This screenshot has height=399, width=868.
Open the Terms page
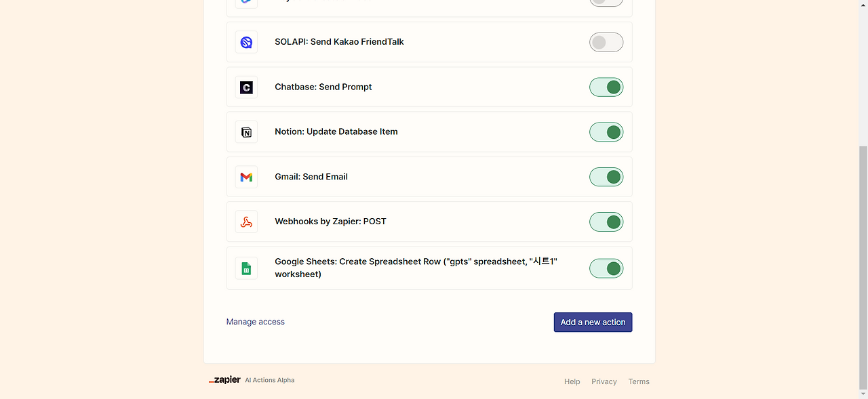638,381
